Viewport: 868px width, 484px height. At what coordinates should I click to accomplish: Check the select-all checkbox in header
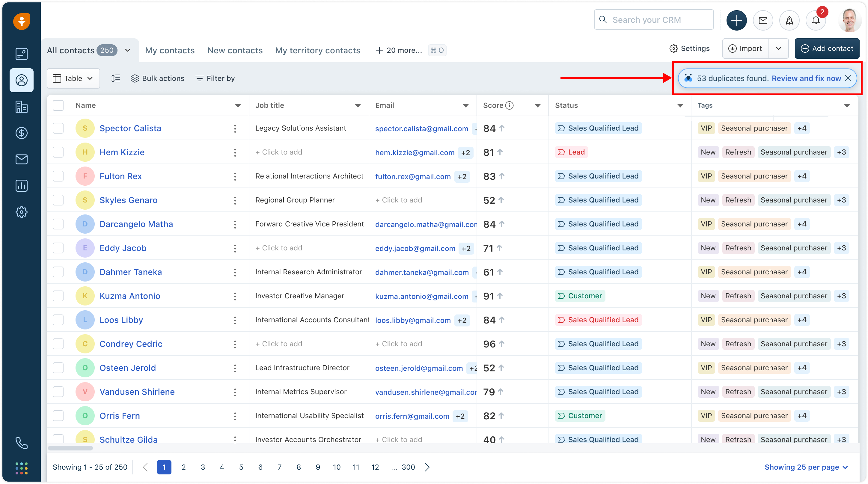tap(58, 105)
